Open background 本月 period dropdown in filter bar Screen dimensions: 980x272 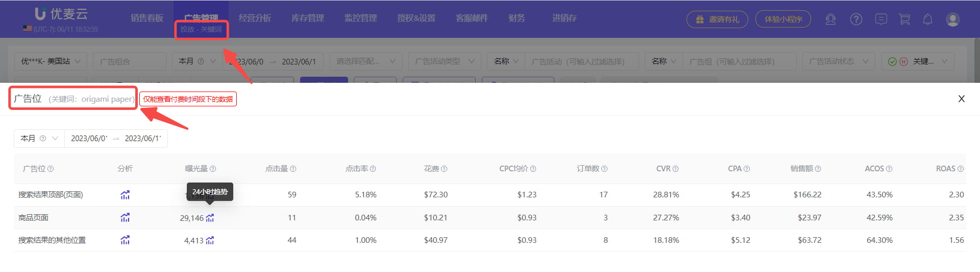(x=197, y=61)
